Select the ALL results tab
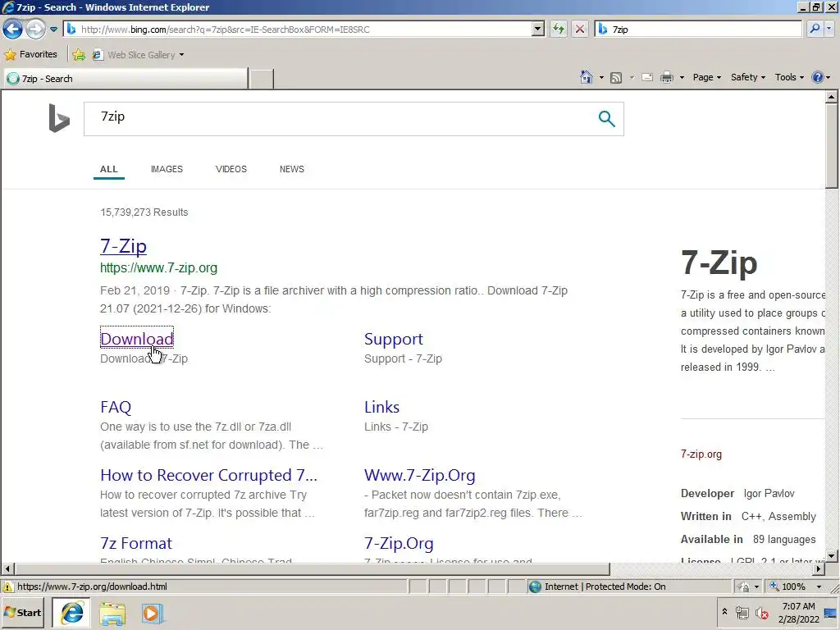This screenshot has height=630, width=840. click(x=109, y=169)
